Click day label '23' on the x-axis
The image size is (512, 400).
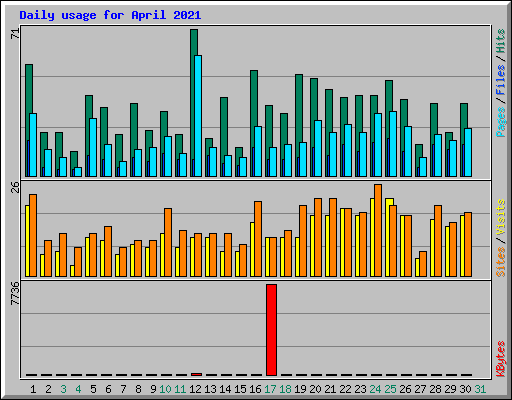(x=360, y=389)
